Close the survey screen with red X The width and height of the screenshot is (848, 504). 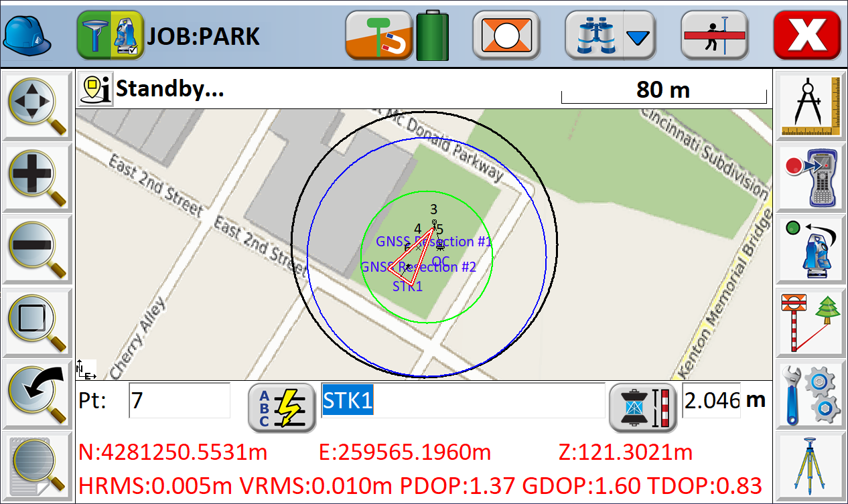[806, 35]
